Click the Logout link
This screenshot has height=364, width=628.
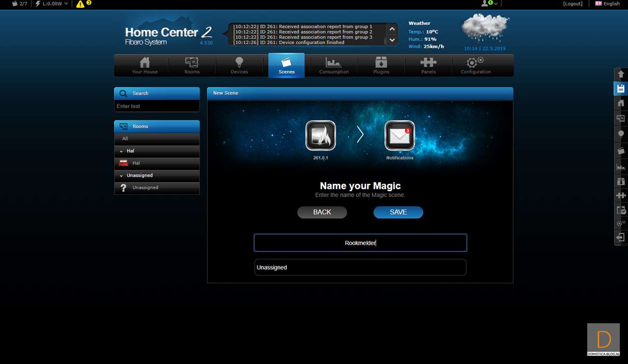(x=573, y=4)
